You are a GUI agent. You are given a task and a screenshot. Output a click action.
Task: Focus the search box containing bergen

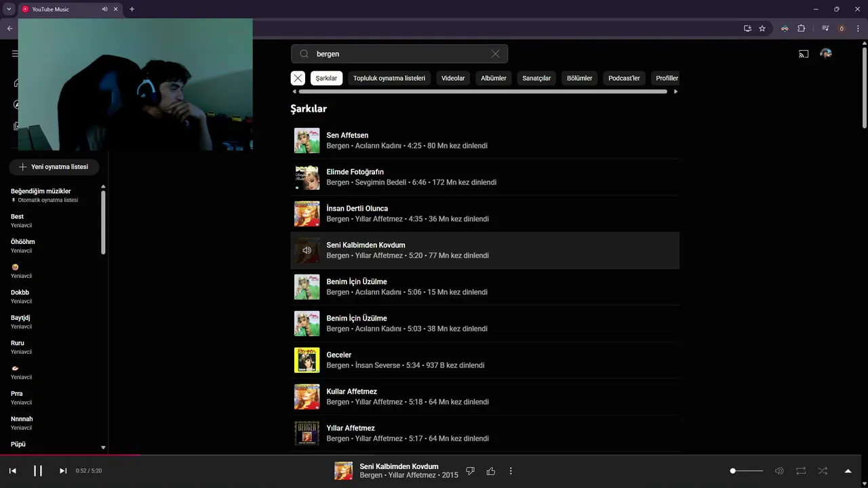[x=399, y=54]
